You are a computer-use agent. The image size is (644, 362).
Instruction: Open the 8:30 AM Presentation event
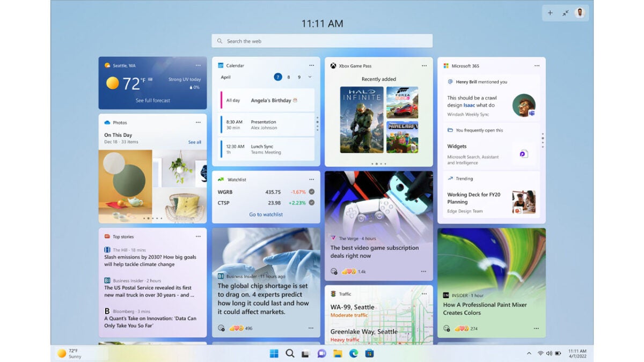coord(267,124)
